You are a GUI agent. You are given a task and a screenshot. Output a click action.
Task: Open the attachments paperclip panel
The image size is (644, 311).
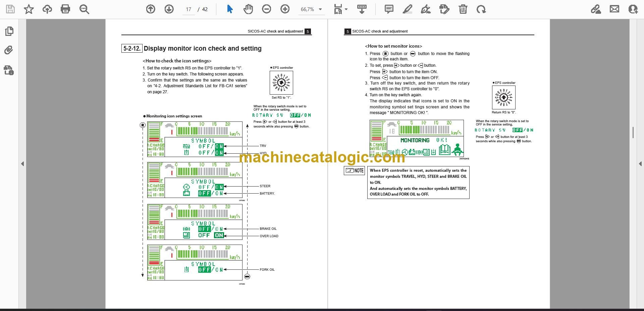click(9, 50)
